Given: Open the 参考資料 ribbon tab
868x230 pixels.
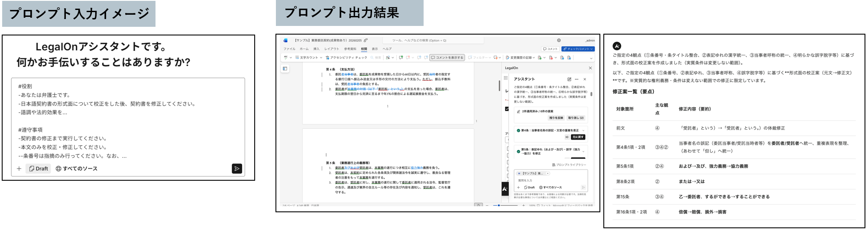Looking at the screenshot, I should [x=350, y=49].
